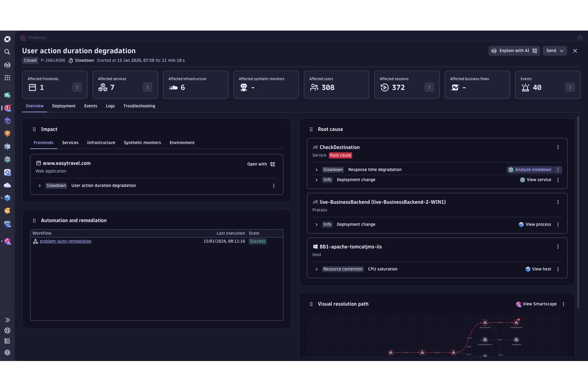Expand the sidebar with double-chevron icon
The width and height of the screenshot is (588, 392).
[x=7, y=320]
